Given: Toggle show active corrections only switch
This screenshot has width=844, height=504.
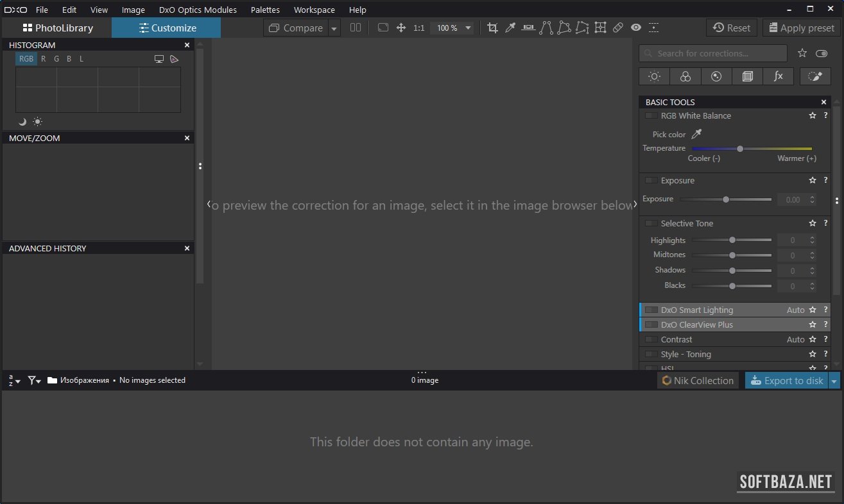Looking at the screenshot, I should [822, 53].
